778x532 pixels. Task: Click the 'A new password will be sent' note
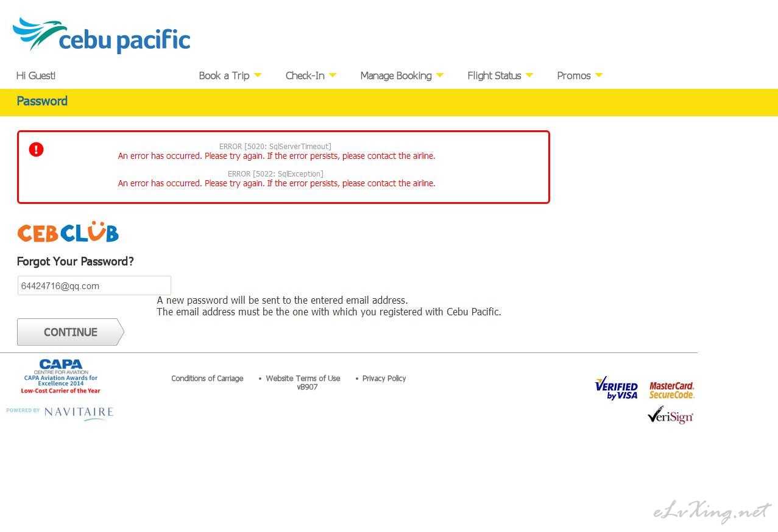point(282,300)
